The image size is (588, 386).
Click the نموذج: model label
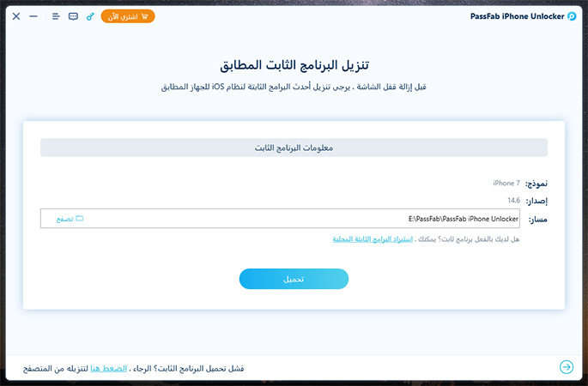536,184
